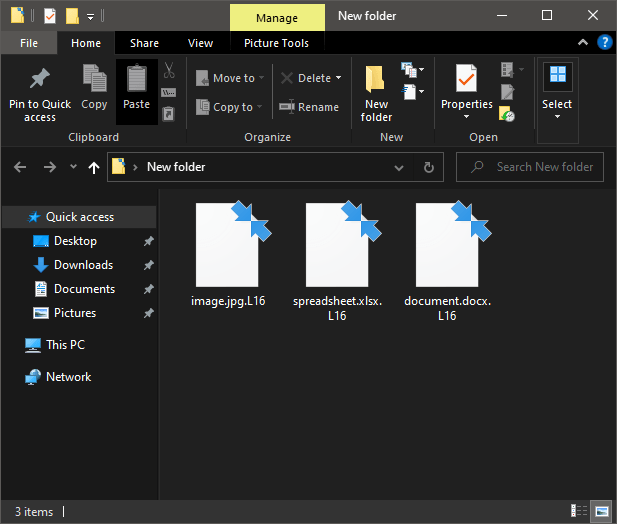Click the Refresh button beside address bar
Viewport: 617px width, 524px height.
(429, 167)
